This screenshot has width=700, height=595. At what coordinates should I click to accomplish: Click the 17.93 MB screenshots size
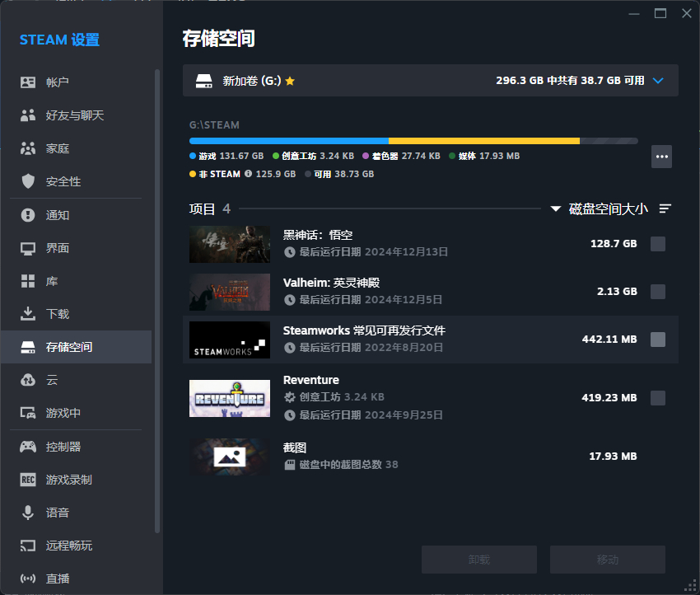click(613, 457)
